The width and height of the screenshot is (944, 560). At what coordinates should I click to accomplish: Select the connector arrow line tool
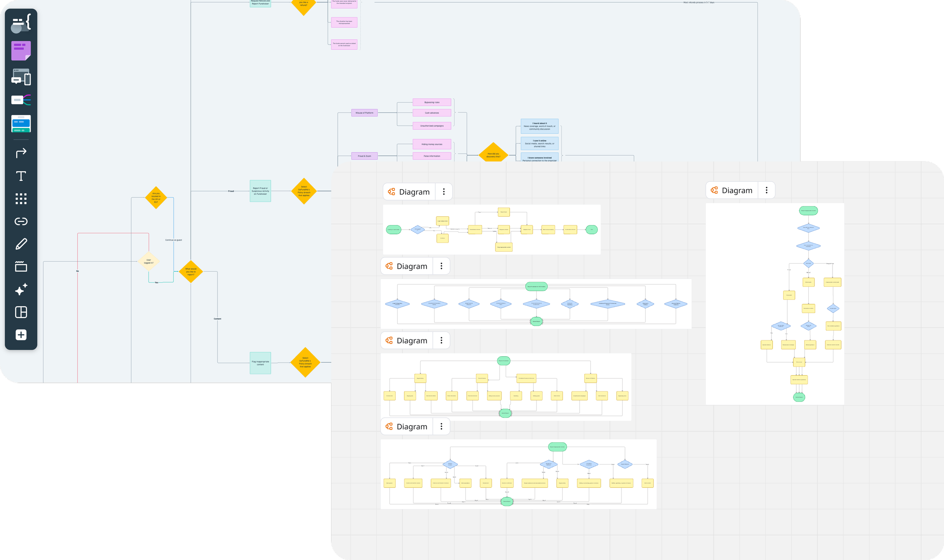[x=21, y=153]
